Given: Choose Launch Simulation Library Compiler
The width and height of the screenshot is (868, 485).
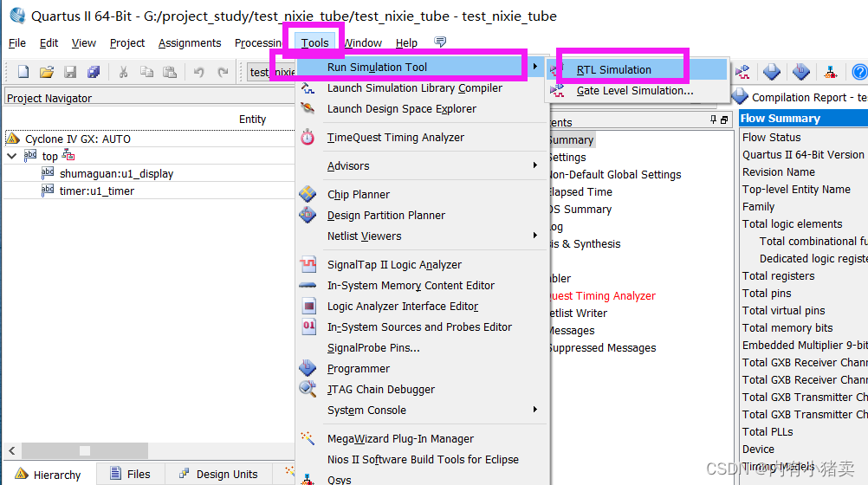Looking at the screenshot, I should coord(415,87).
